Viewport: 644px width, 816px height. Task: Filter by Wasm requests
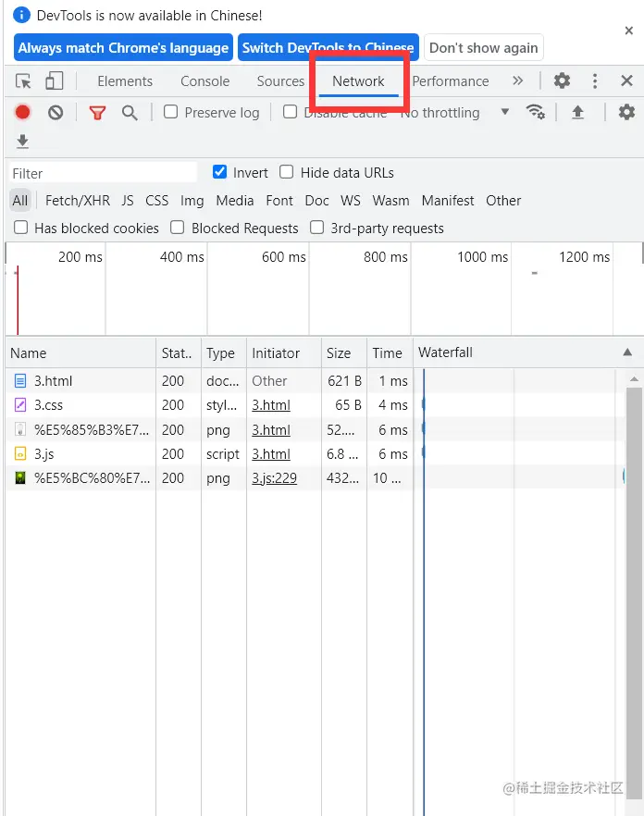point(391,201)
